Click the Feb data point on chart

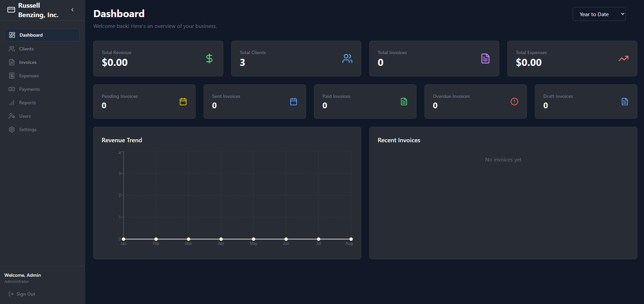pos(156,239)
